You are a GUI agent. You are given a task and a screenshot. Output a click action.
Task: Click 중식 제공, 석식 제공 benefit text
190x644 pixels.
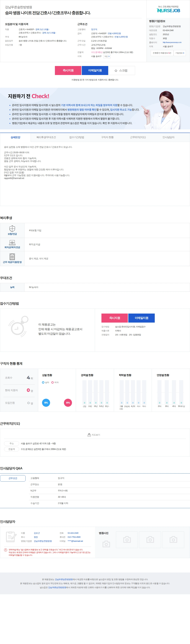38,259
